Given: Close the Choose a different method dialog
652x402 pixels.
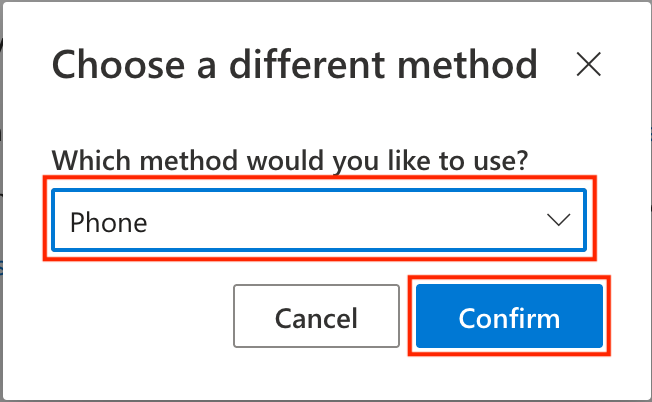Looking at the screenshot, I should coord(588,64).
